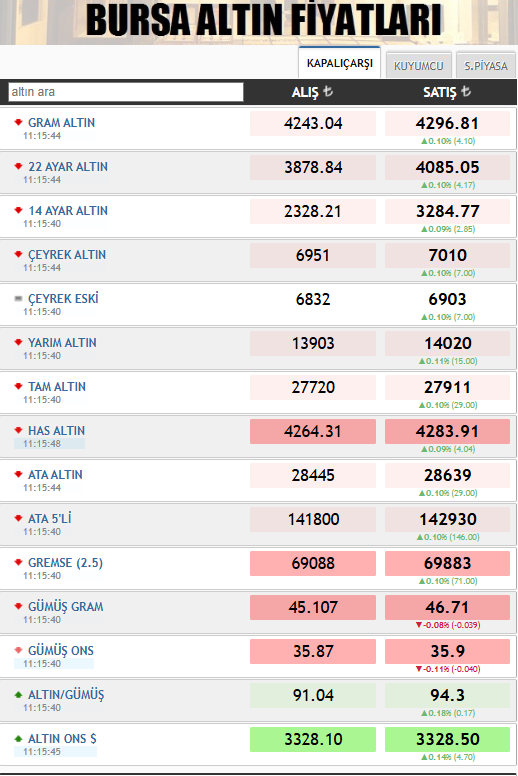518x776 pixels.
Task: Click the red arrow beside GÜMÜŞ ONS
Action: tap(18, 650)
